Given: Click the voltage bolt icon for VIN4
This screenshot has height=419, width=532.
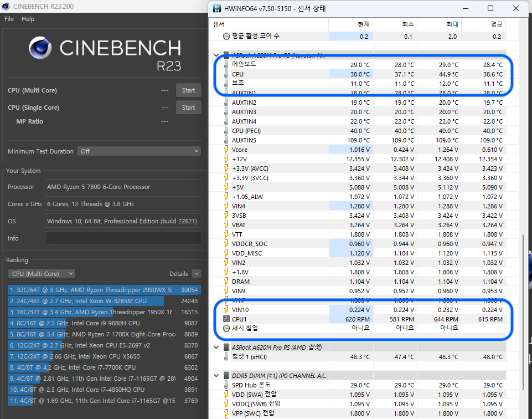Looking at the screenshot, I should (226, 206).
